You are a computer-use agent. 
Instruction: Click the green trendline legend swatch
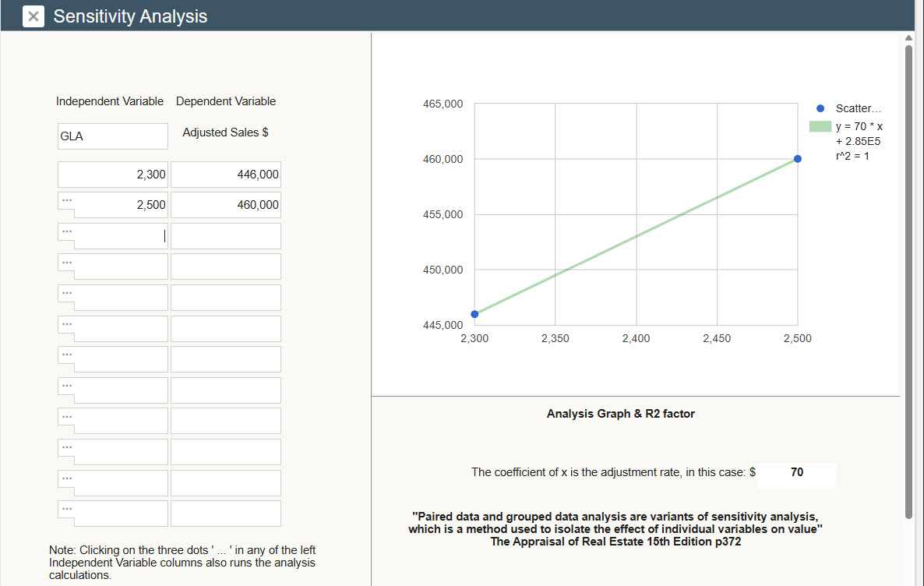pos(820,125)
